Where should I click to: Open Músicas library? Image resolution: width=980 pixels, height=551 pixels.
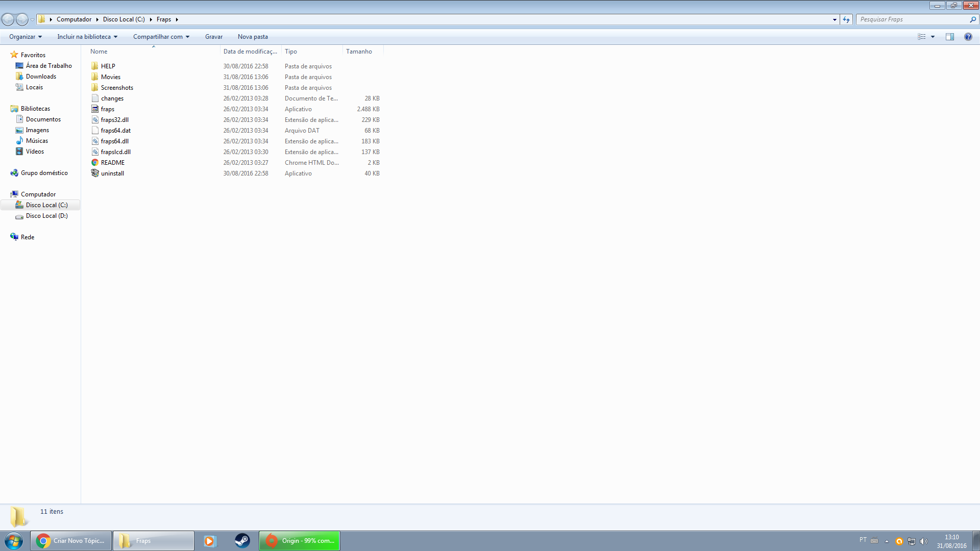click(37, 140)
